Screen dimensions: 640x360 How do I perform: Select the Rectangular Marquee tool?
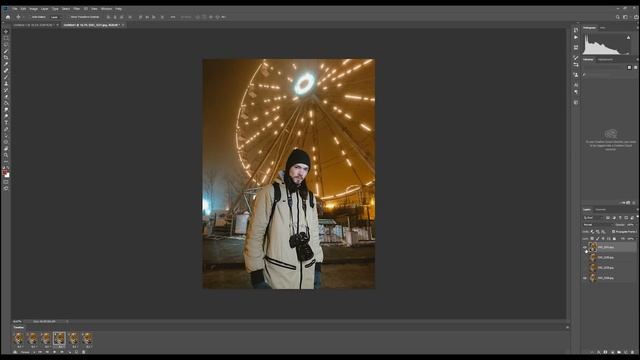[x=6, y=38]
